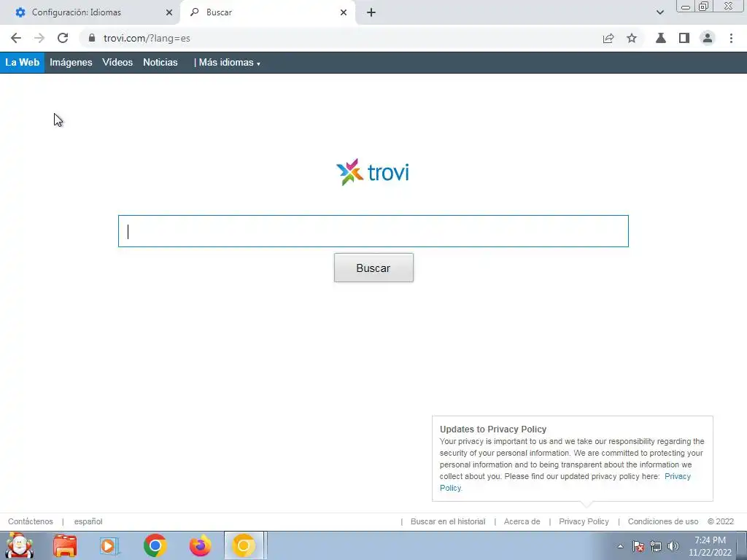Switch to Vídeos search
The width and height of the screenshot is (747, 560).
(x=117, y=63)
